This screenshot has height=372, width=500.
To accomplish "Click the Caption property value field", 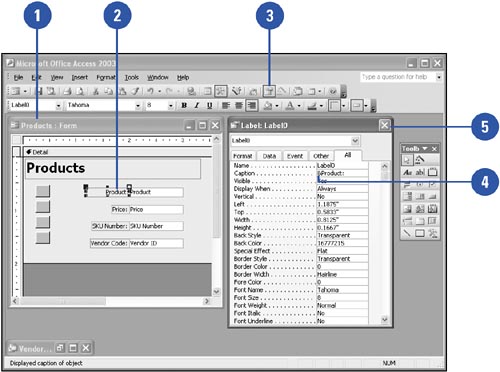I will coord(342,173).
